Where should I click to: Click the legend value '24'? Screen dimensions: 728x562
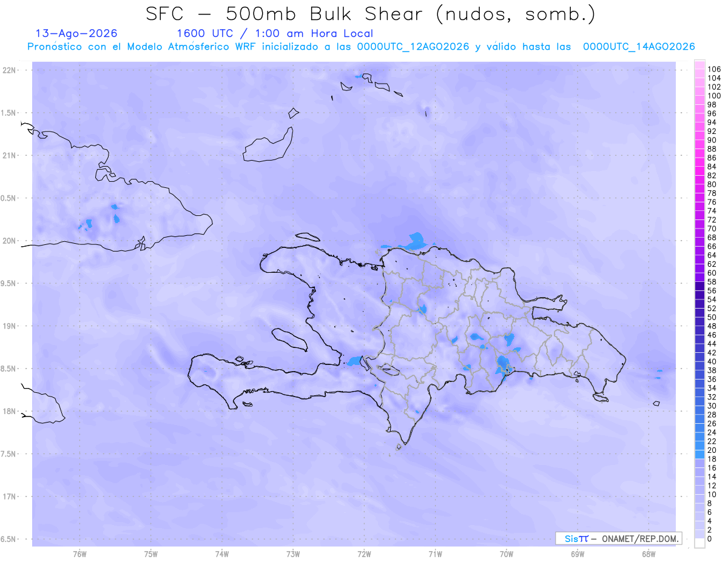pyautogui.click(x=712, y=432)
